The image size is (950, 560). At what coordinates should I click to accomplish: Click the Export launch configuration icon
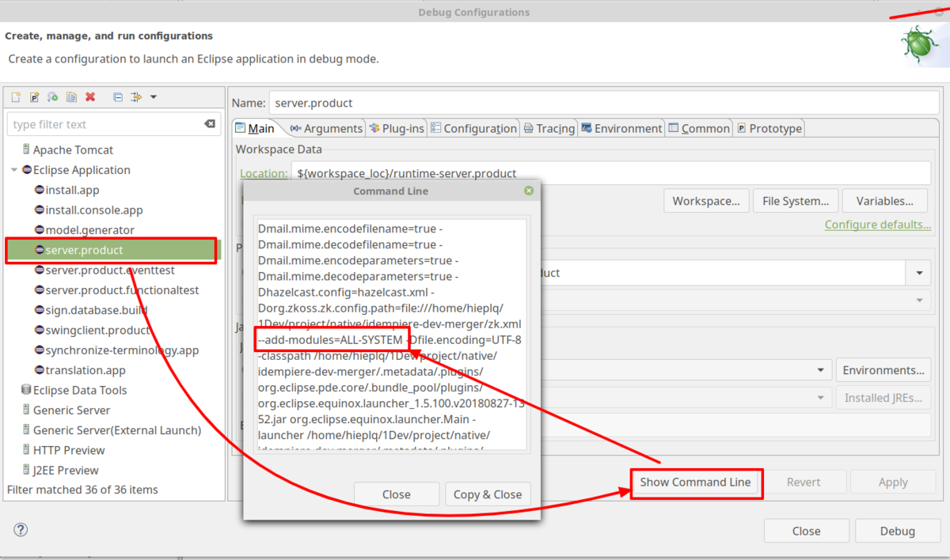(53, 97)
